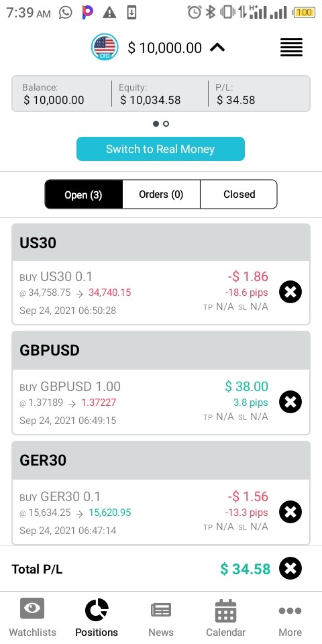322x644 pixels.
Task: Close all positions via Total P/L X
Action: (290, 568)
